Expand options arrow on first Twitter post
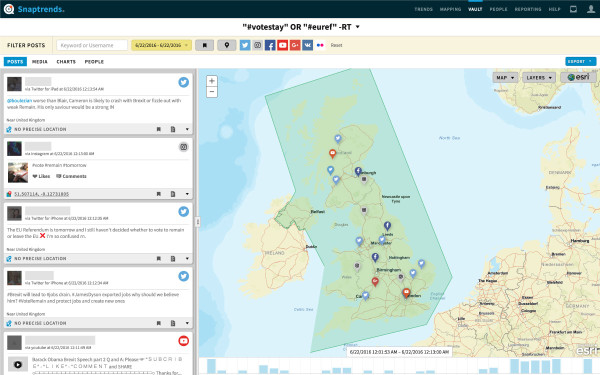600x375 pixels. (x=187, y=129)
